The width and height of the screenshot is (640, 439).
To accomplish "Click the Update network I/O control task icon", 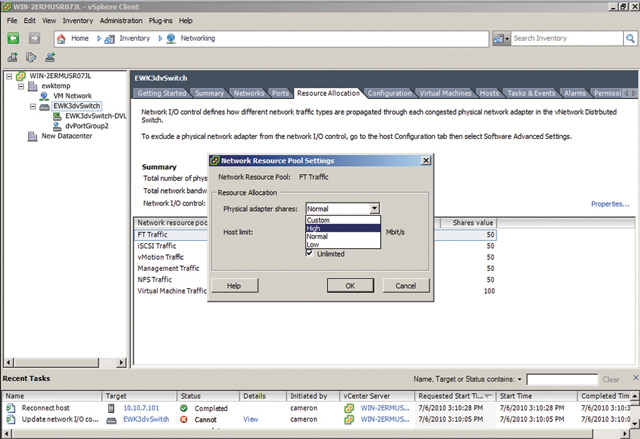I will point(11,419).
